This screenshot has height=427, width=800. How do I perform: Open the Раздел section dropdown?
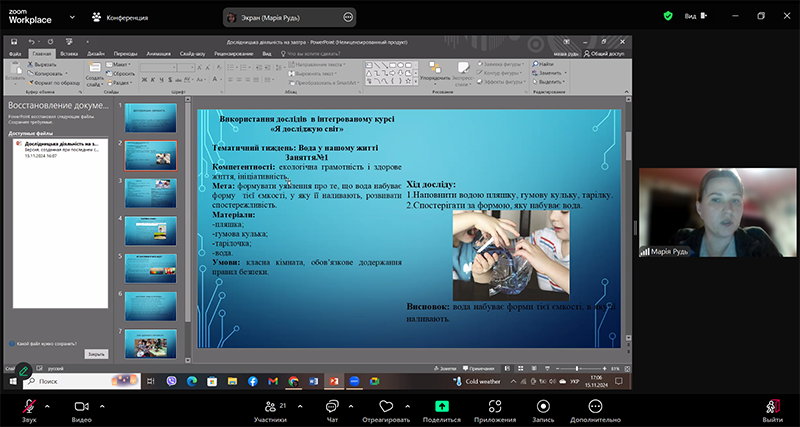click(x=120, y=83)
